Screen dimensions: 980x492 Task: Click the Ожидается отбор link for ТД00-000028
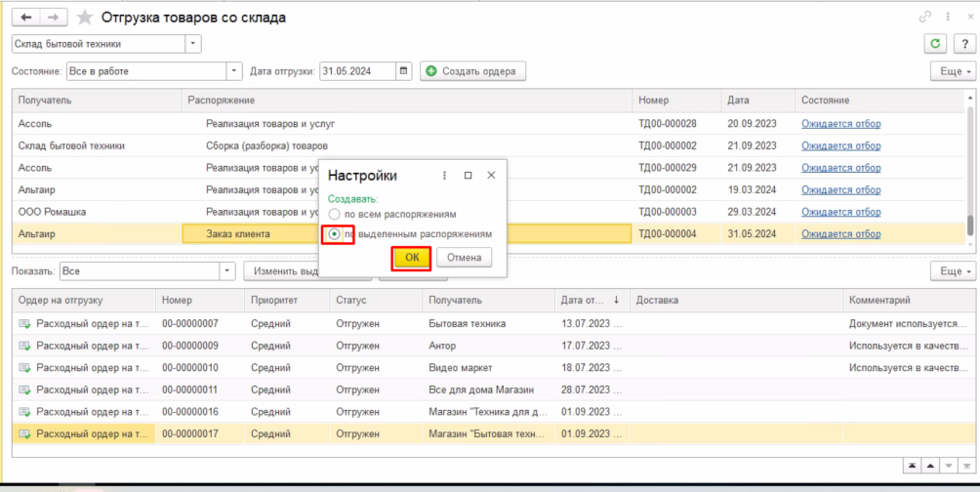pyautogui.click(x=840, y=124)
